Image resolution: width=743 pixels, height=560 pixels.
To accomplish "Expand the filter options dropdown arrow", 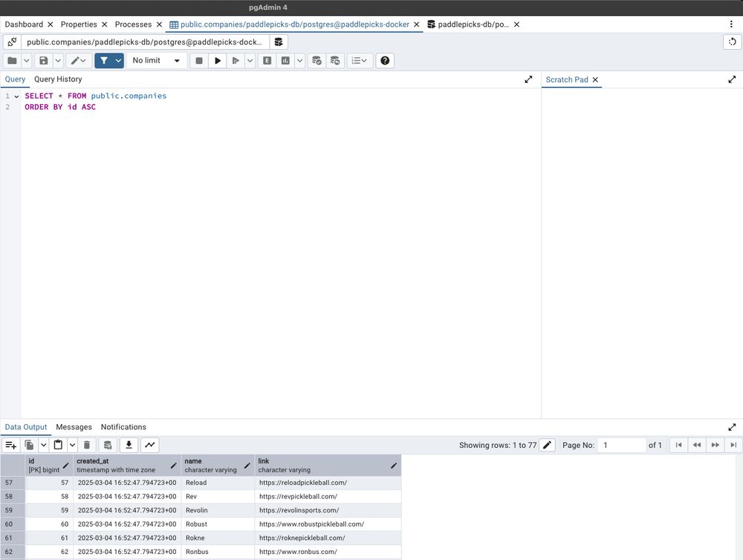I will tap(118, 61).
